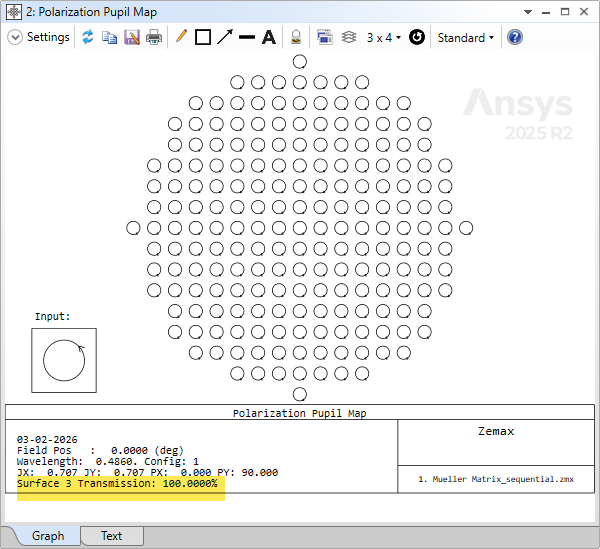Select the pencil annotation tool

pyautogui.click(x=181, y=37)
